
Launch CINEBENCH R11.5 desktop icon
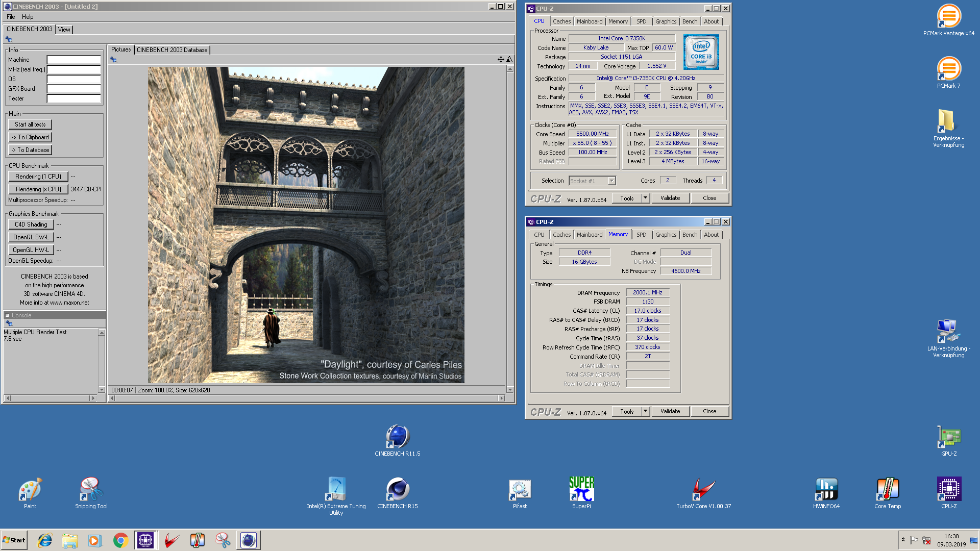398,441
